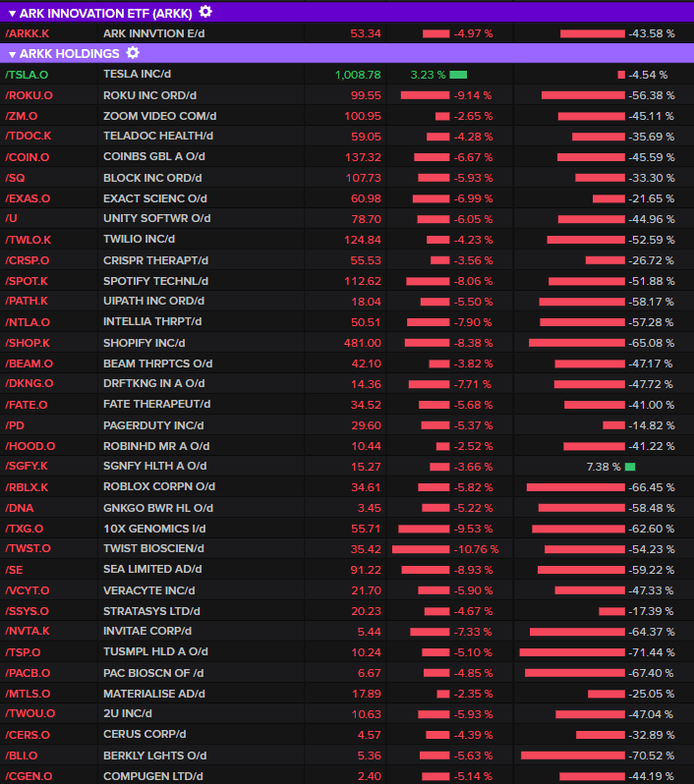Click the red -9.14 % bar for Roku
Viewport: 694px width, 784px height.
[x=425, y=95]
